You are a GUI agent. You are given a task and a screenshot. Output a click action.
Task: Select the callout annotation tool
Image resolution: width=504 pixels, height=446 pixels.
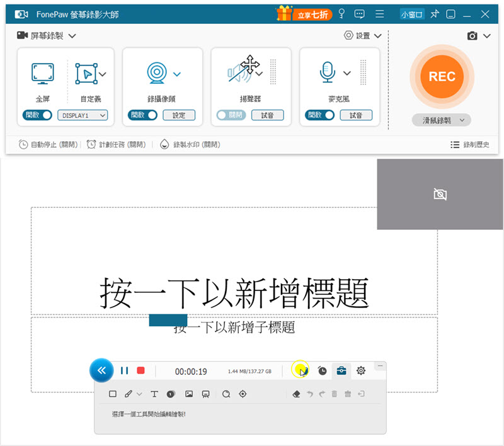[206, 394]
